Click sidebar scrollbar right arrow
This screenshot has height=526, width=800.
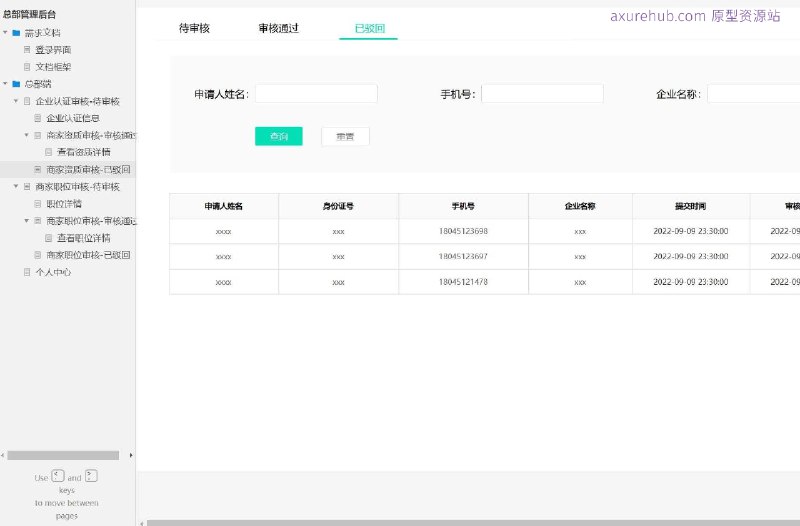coord(131,455)
